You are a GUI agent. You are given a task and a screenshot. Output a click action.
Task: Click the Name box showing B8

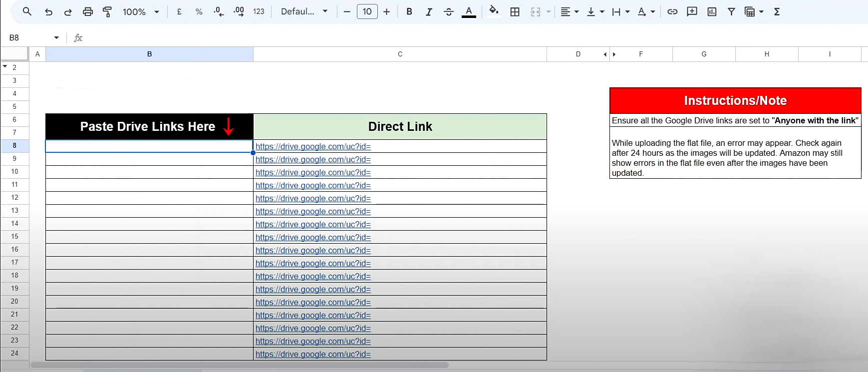27,37
